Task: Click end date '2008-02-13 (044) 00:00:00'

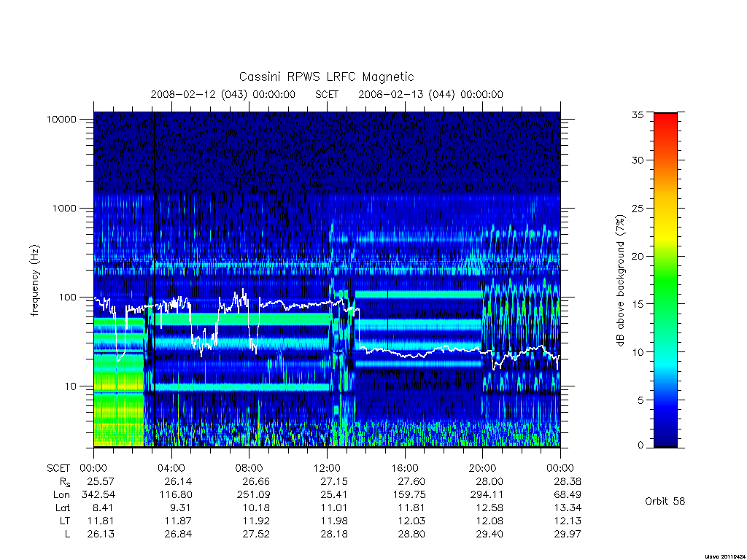Action: click(430, 94)
